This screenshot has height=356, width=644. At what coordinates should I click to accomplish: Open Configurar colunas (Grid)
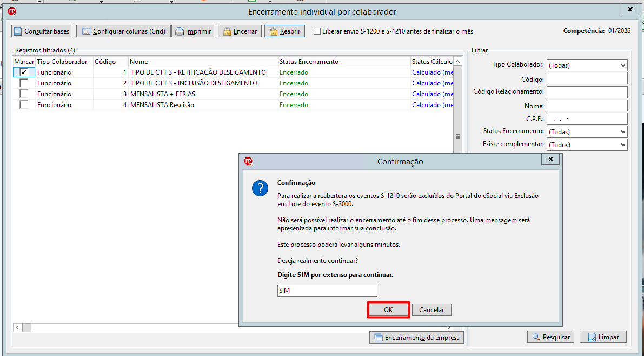(x=124, y=31)
